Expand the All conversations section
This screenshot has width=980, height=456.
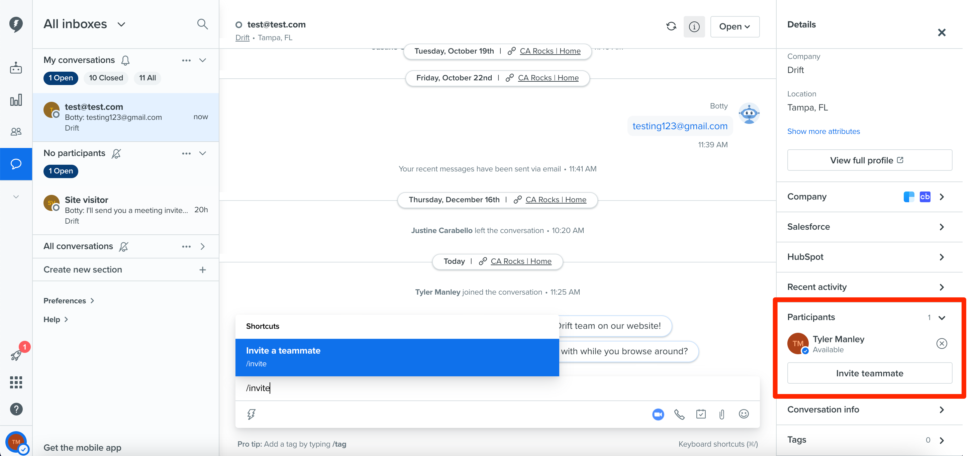[203, 246]
